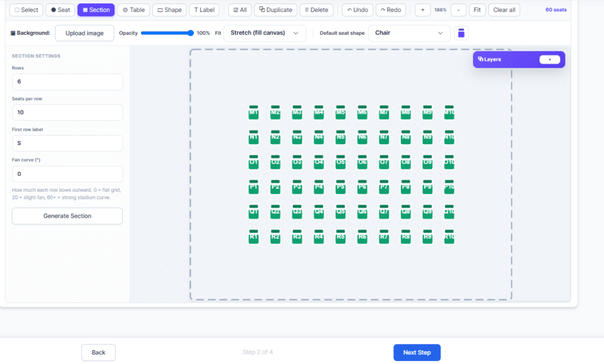Open the Fit mode dropdown
Image resolution: width=604 pixels, height=364 pixels.
coord(265,33)
